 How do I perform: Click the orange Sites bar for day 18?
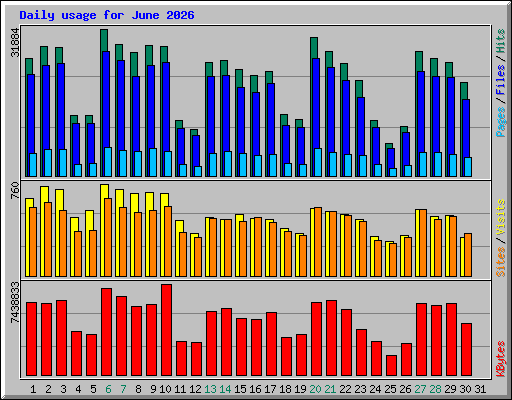[x=288, y=254]
